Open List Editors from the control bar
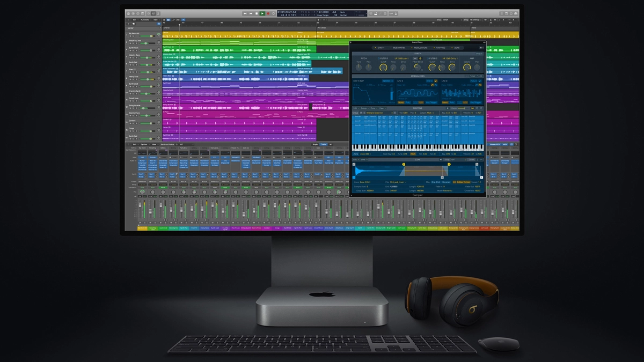644x362 pixels. [501, 13]
